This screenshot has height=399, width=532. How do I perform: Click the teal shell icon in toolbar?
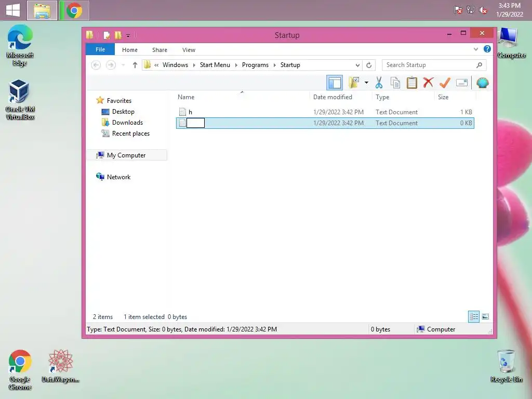click(x=483, y=83)
